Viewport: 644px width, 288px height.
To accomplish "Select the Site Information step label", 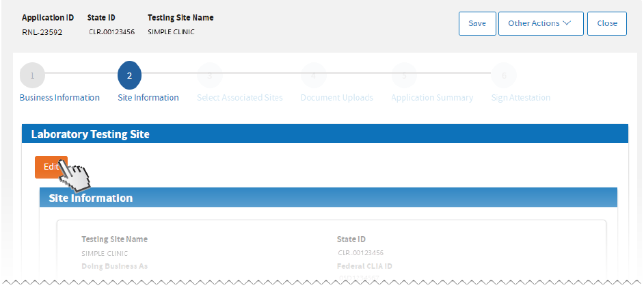I will tap(148, 98).
